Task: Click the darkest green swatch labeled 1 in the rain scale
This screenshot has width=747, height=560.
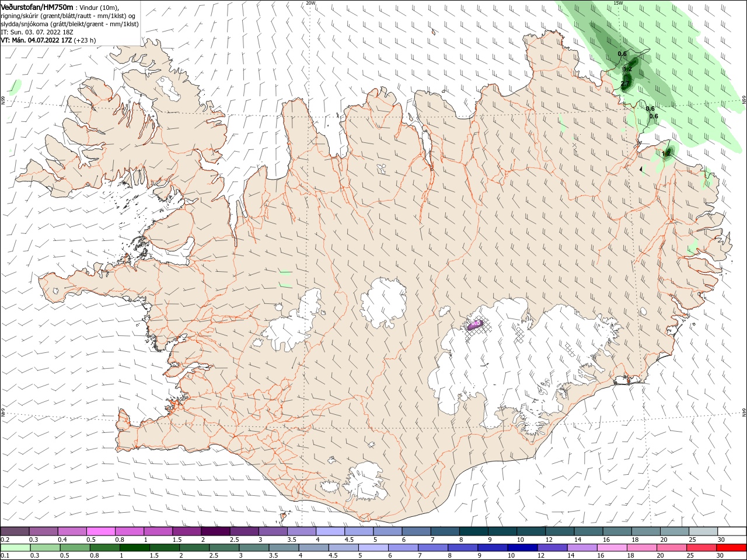Action: coord(134,548)
